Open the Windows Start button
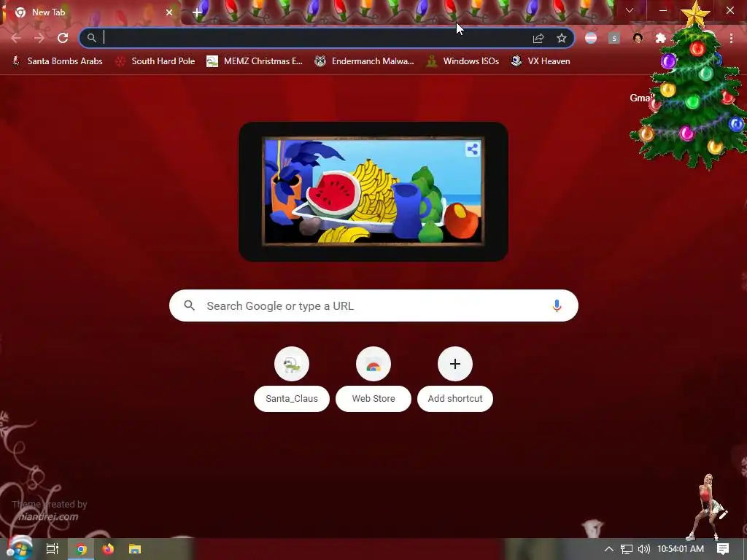This screenshot has width=747, height=560. pyautogui.click(x=19, y=549)
